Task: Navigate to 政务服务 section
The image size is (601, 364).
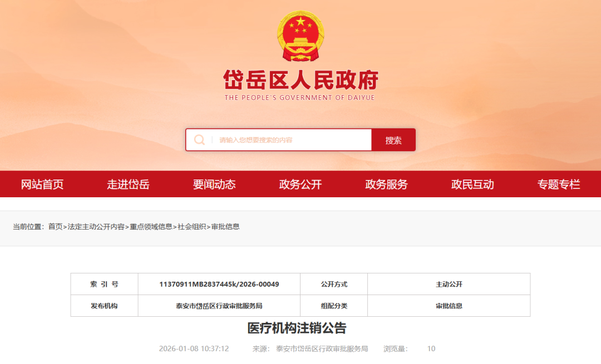Action: point(386,185)
